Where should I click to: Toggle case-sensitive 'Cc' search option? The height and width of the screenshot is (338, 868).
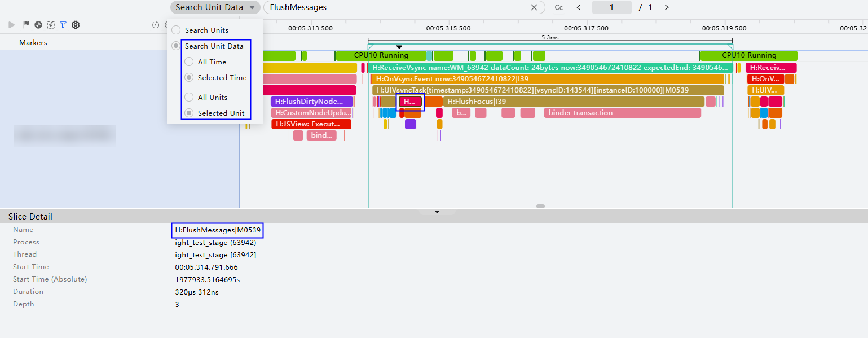[559, 7]
